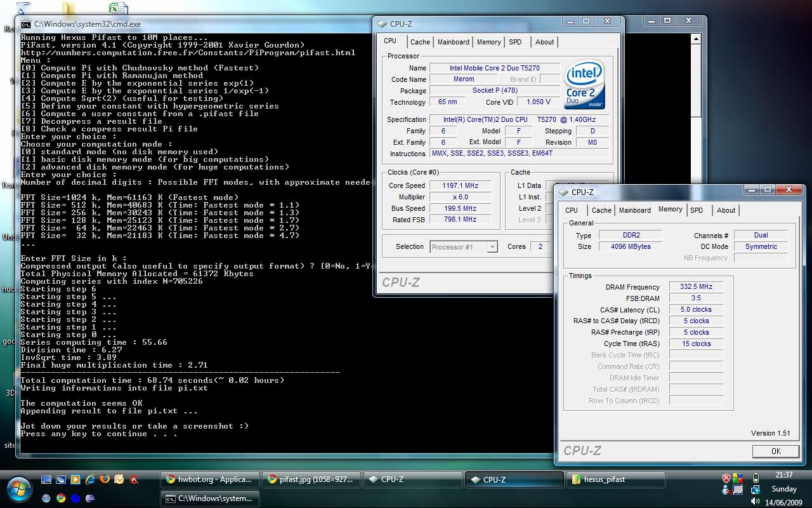Switch to hwbot.org Chrome taskbar button
This screenshot has width=812, height=508.
(x=210, y=479)
